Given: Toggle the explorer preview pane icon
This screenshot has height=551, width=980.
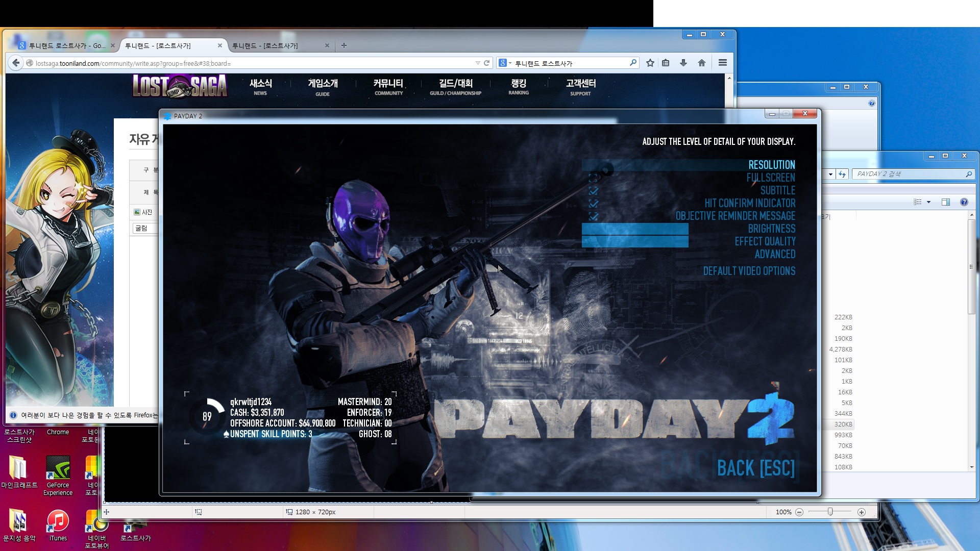Looking at the screenshot, I should pos(945,202).
